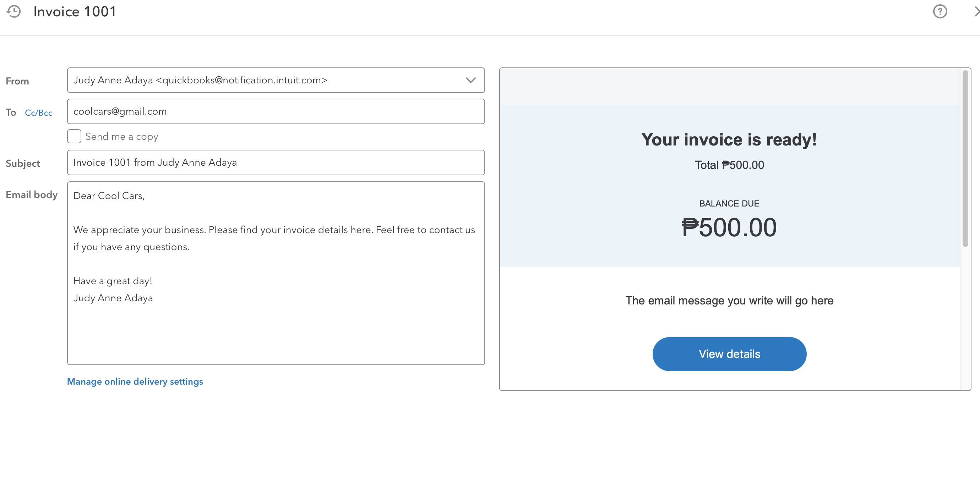Image resolution: width=980 pixels, height=479 pixels.
Task: Click the To field with coolcars@gmail.com
Action: tap(276, 111)
